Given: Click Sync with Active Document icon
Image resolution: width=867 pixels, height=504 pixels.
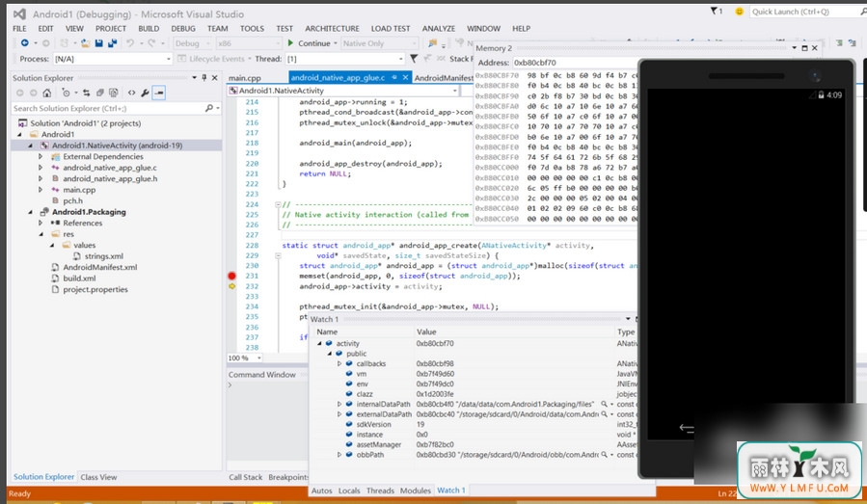Looking at the screenshot, I should point(86,93).
